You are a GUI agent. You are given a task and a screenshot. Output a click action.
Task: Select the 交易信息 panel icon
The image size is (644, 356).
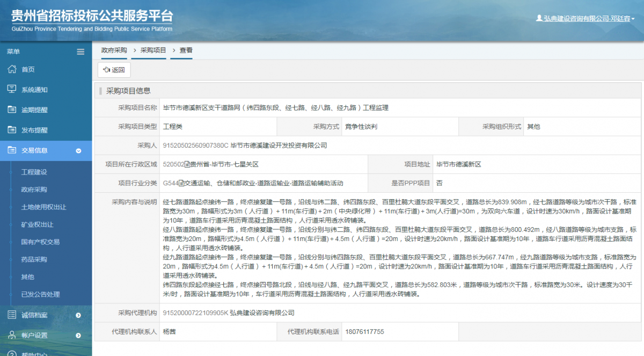(x=12, y=150)
